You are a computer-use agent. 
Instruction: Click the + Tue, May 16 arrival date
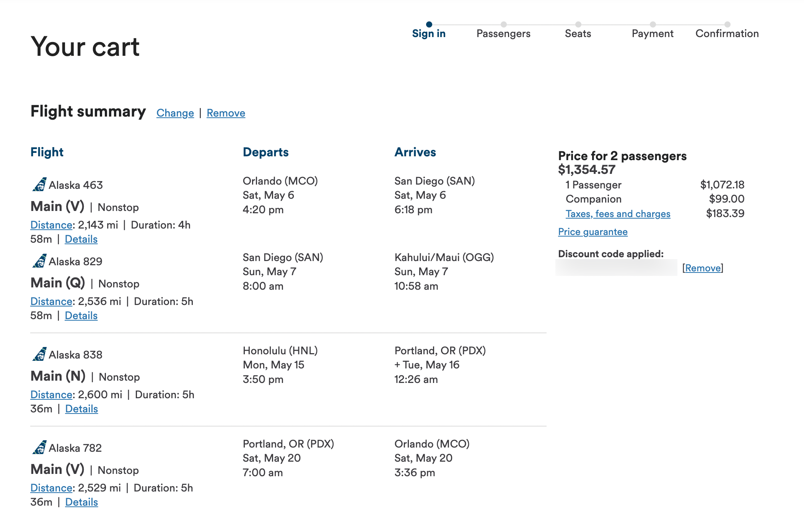point(427,365)
